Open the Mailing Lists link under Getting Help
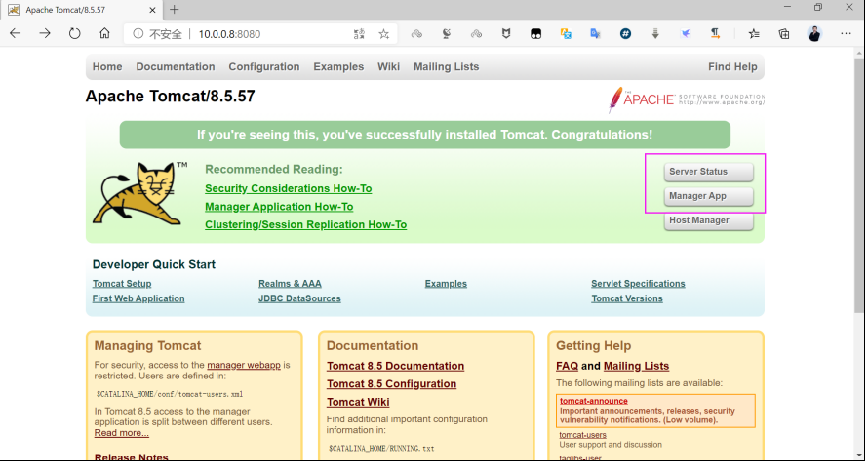The height and width of the screenshot is (476, 868). (636, 366)
